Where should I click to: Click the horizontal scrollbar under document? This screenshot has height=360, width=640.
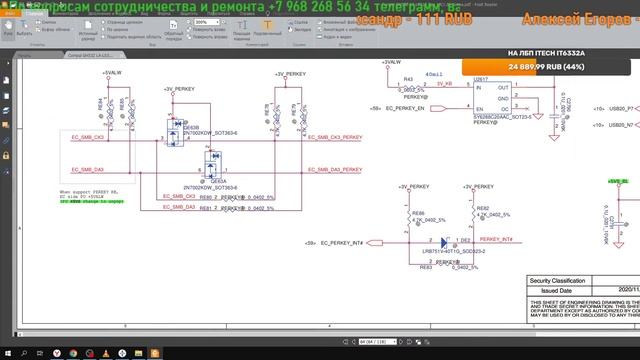(278, 334)
